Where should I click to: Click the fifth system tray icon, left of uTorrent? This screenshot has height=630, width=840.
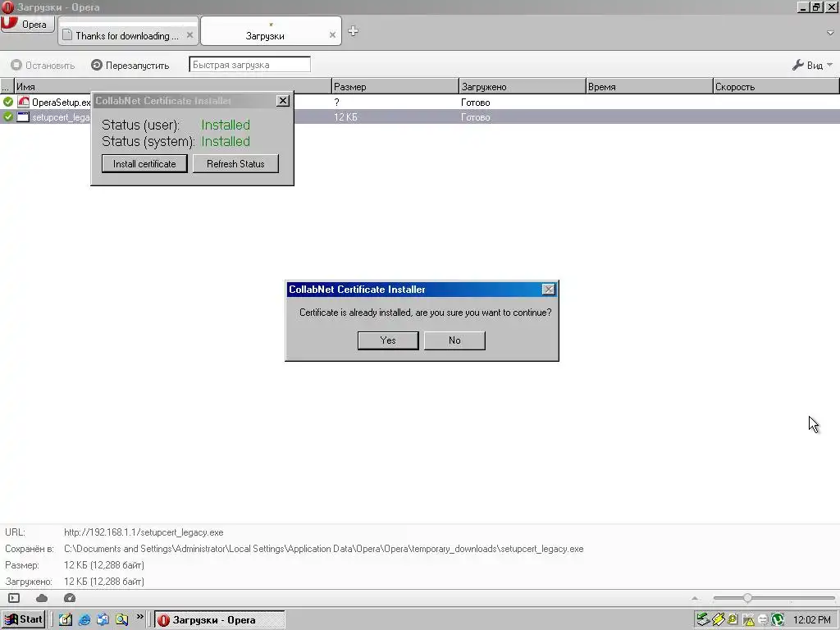[x=763, y=620]
